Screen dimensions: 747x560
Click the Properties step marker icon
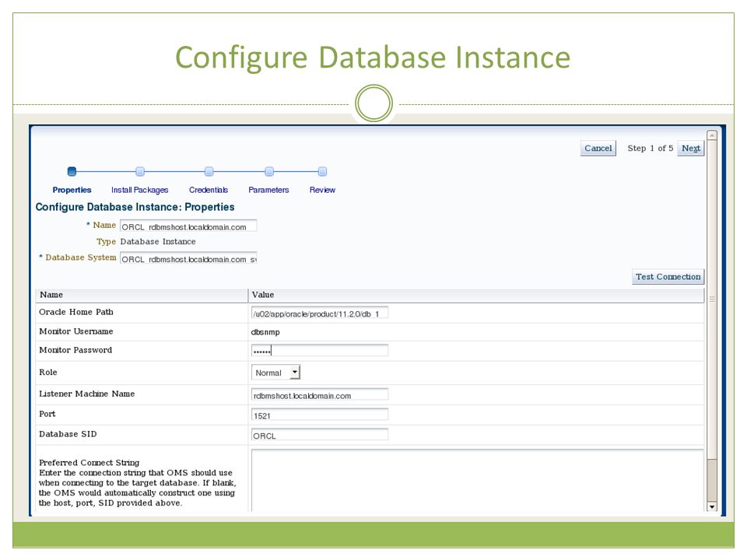[x=72, y=171]
